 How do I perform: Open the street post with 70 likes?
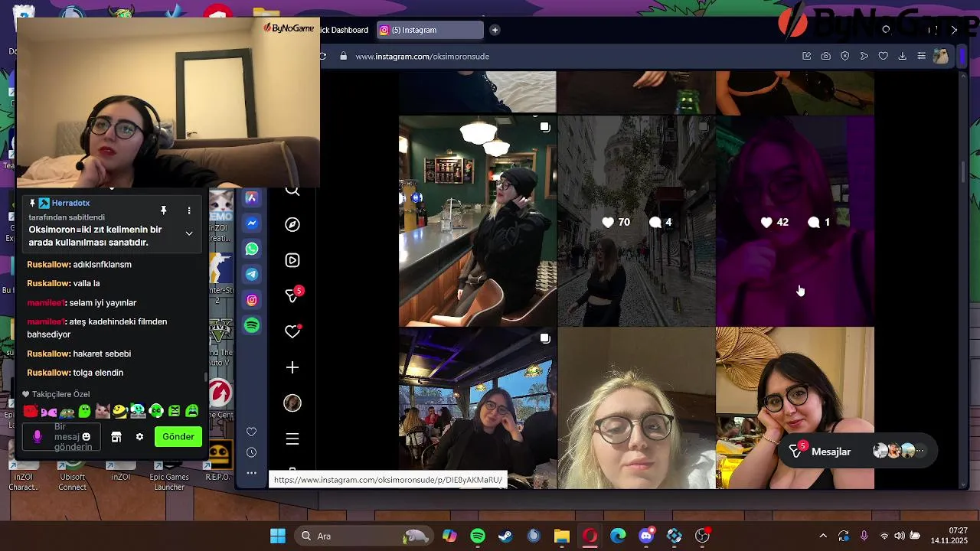[636, 221]
